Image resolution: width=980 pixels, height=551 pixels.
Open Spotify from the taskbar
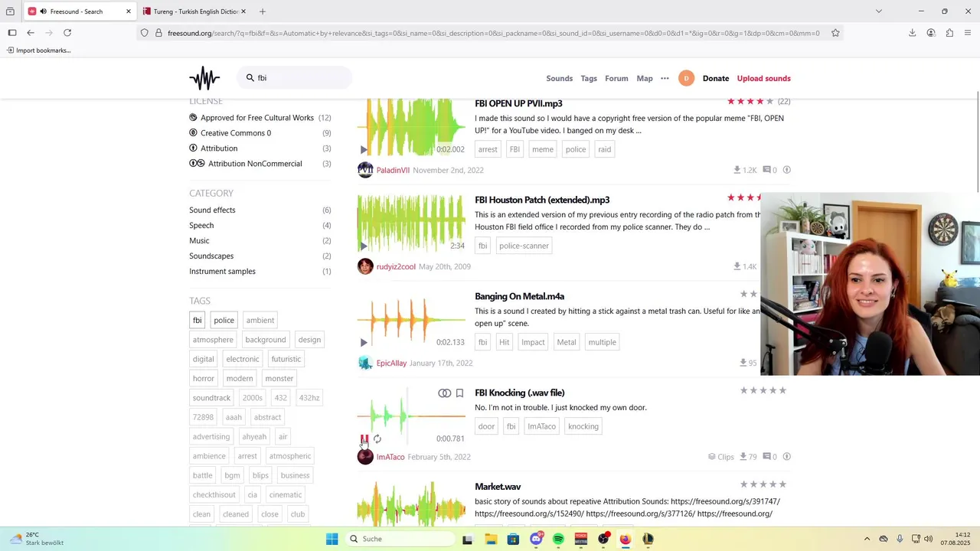coord(558,539)
